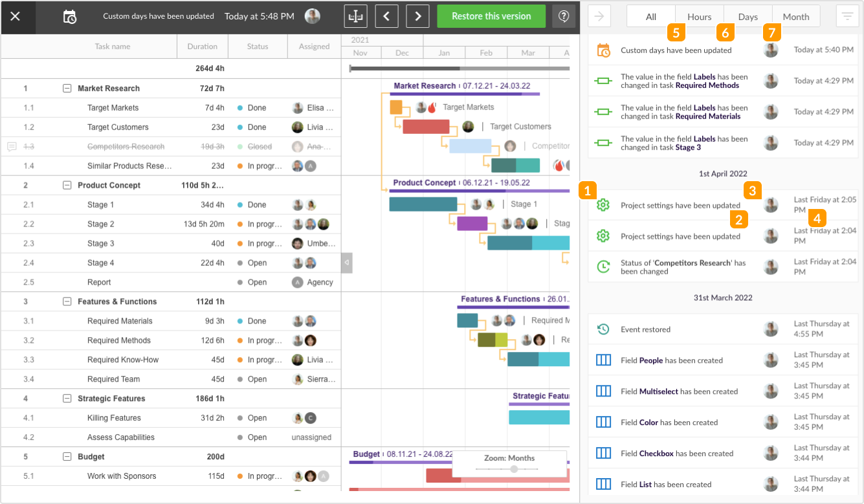Viewport: 864px width, 504px height.
Task: Switch to the Month tab
Action: [795, 17]
